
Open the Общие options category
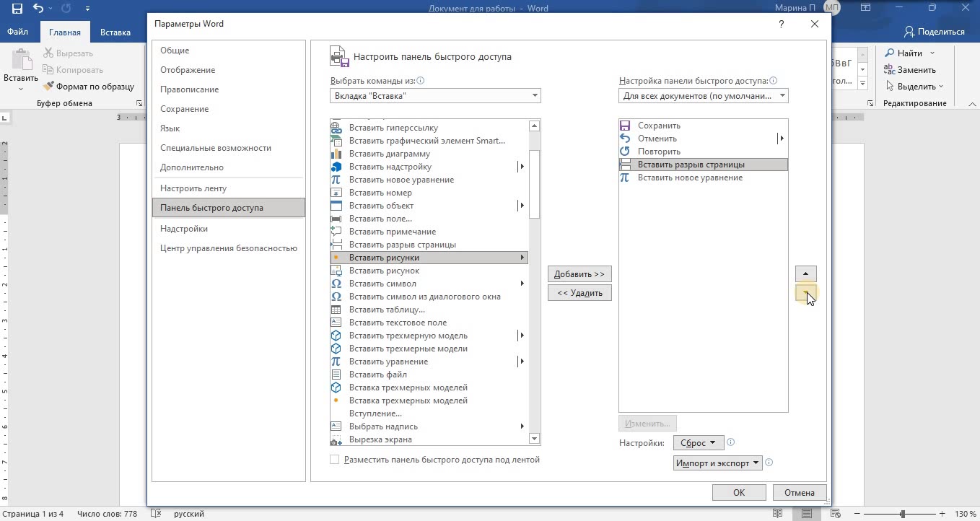pos(229,51)
